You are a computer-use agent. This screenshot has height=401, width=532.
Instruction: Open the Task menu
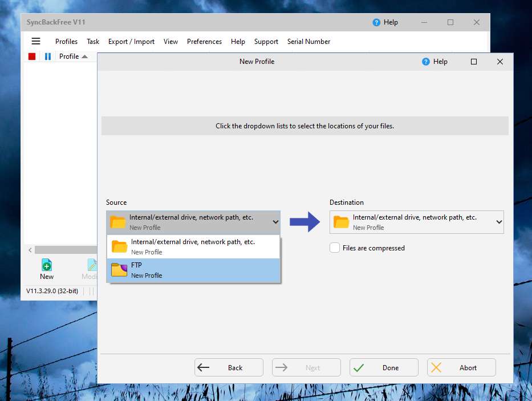click(x=92, y=42)
